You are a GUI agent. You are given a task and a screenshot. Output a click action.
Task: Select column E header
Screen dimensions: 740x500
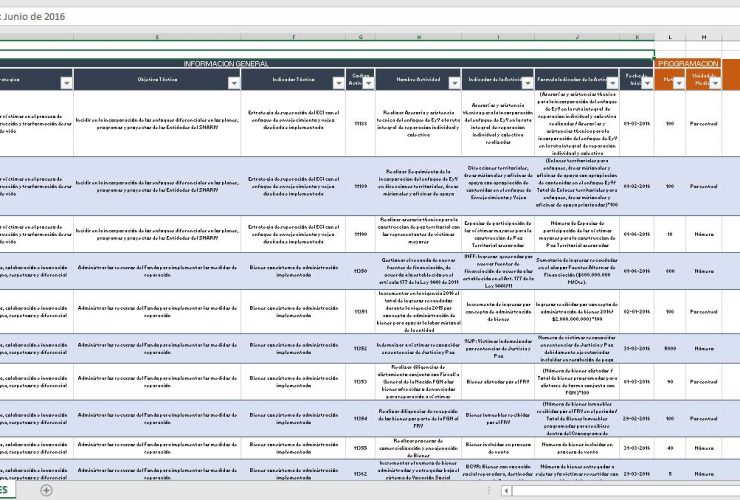point(157,37)
